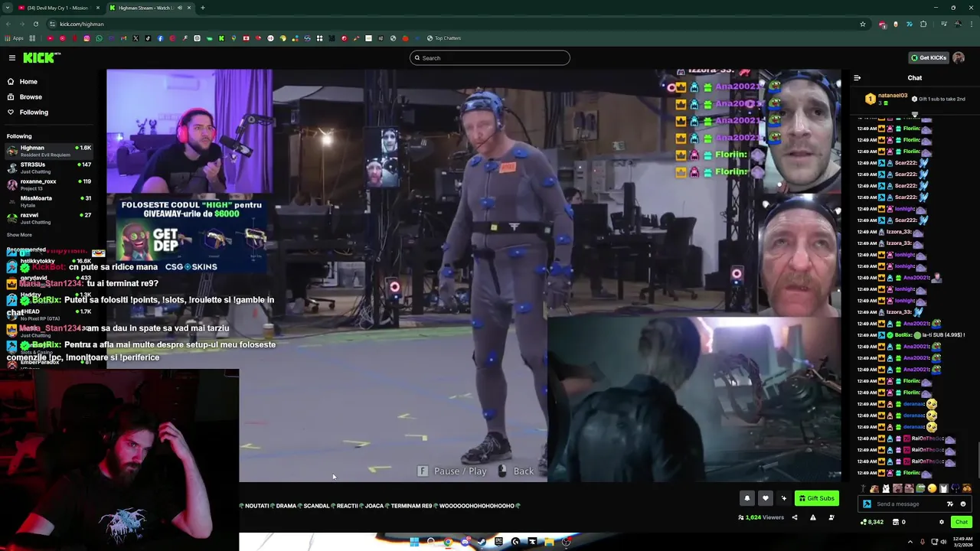980x551 pixels.
Task: Switch to Devil May Cry 1 tab
Action: point(57,8)
